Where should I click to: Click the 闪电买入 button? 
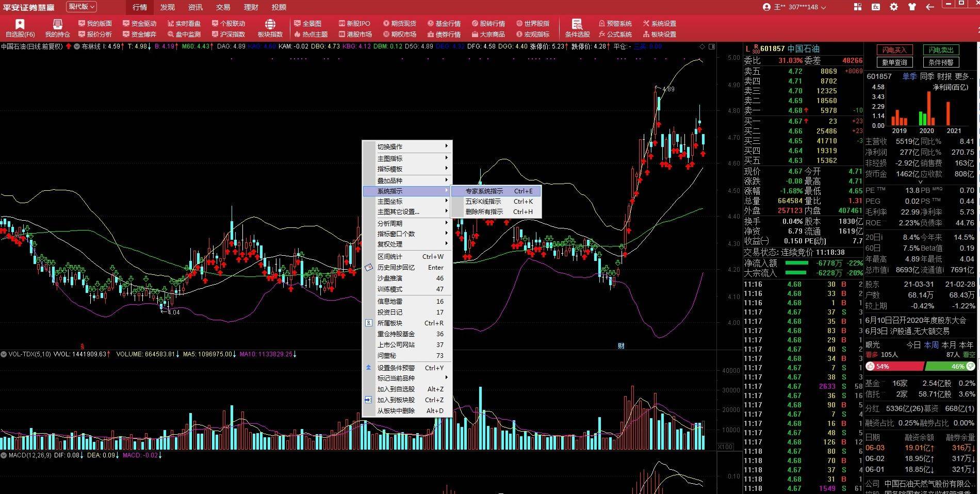point(894,50)
